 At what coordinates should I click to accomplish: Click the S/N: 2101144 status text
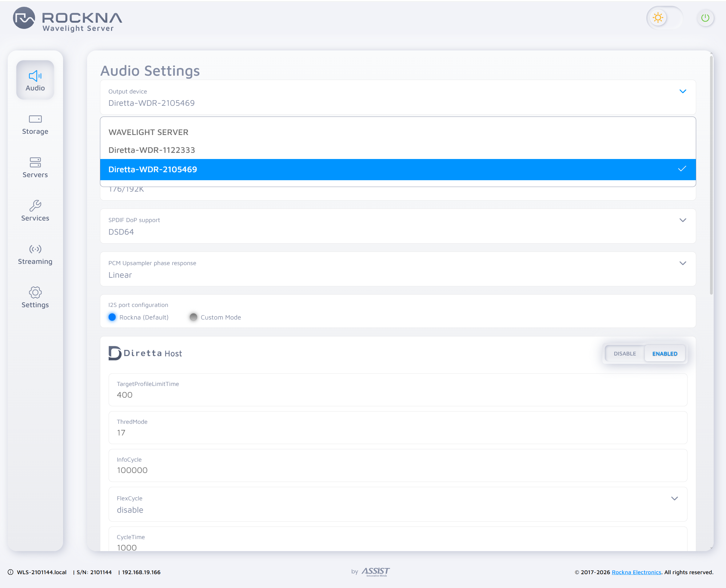(94, 572)
